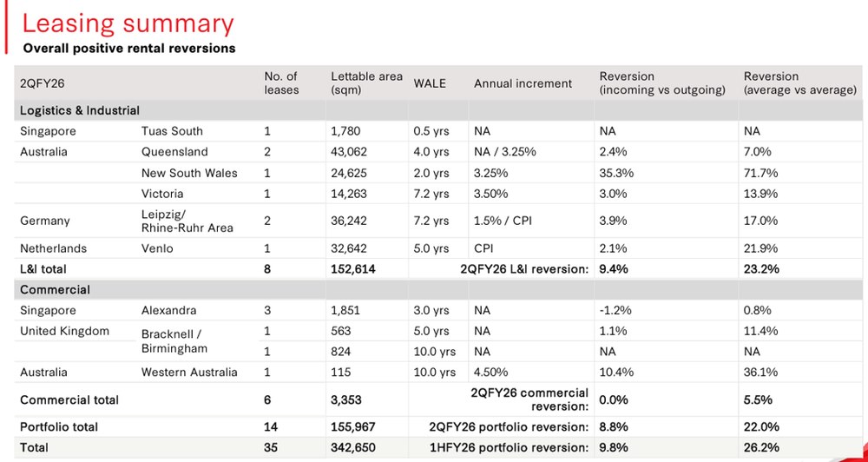Click the 'Western Australia' cell
868x462 pixels.
click(x=189, y=373)
